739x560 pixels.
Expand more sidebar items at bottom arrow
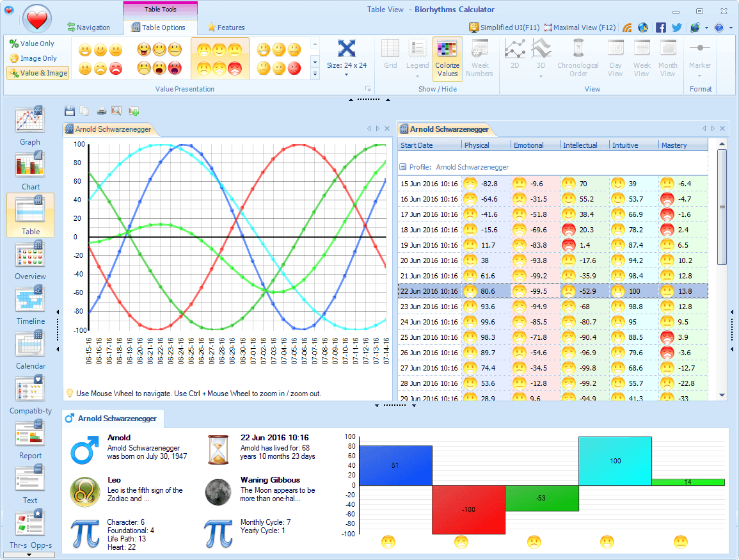click(29, 555)
